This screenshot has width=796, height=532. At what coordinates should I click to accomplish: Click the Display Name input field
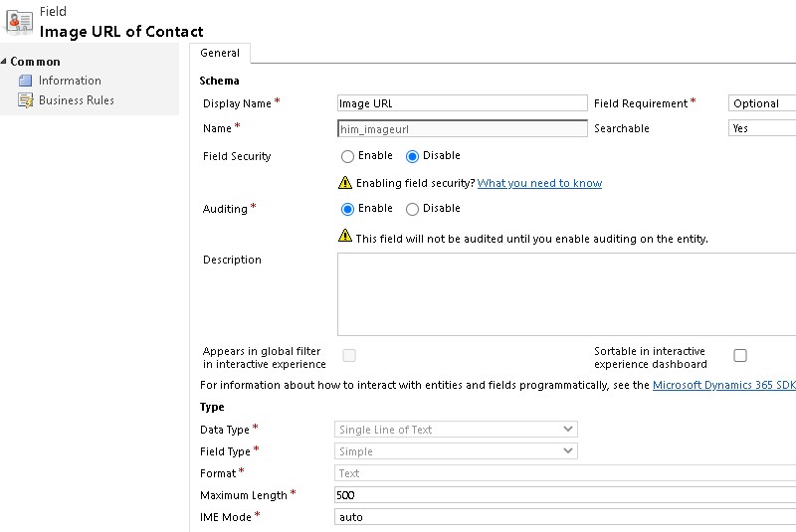[x=463, y=103]
